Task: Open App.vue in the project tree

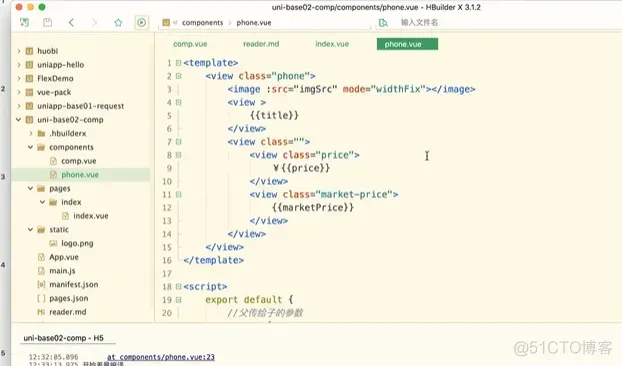Action: pyautogui.click(x=64, y=257)
